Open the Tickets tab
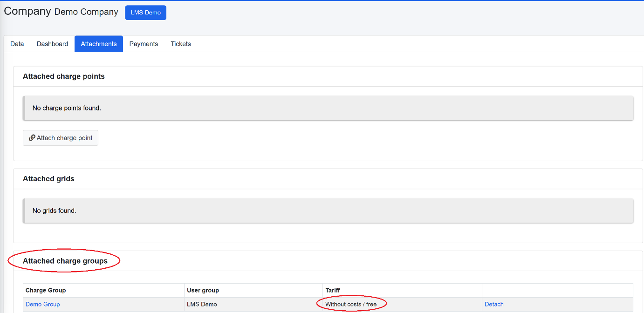Screen dimensions: 644x313 [x=181, y=44]
